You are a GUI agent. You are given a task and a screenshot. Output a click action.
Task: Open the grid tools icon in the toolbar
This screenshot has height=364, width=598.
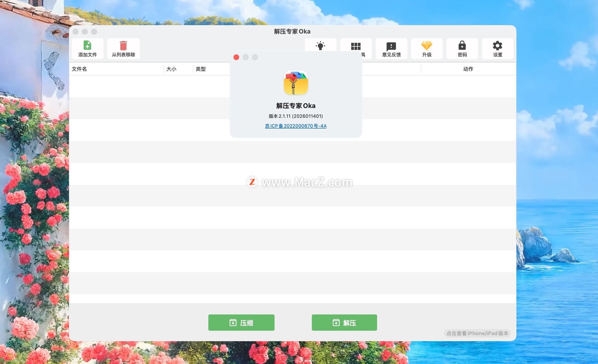[355, 46]
